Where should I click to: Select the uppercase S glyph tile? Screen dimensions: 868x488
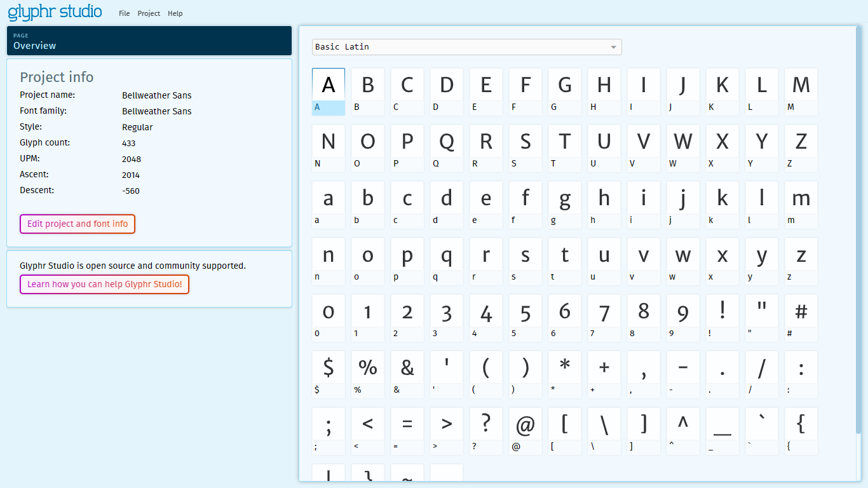click(526, 148)
